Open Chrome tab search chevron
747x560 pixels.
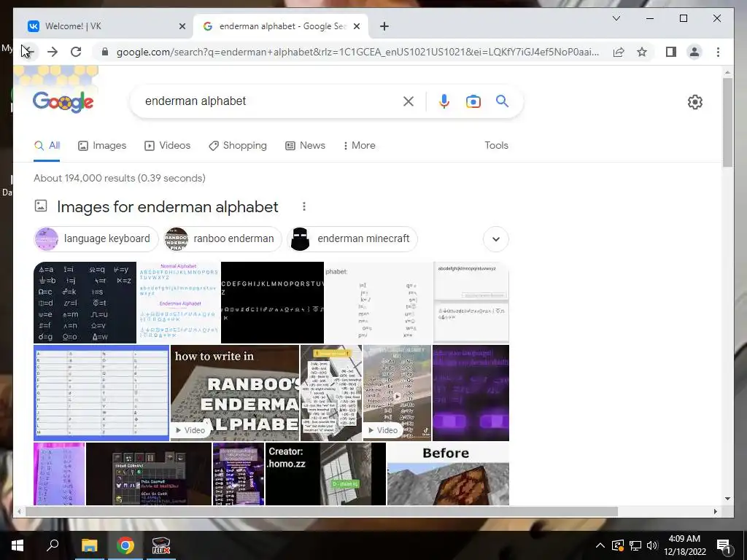click(x=616, y=18)
